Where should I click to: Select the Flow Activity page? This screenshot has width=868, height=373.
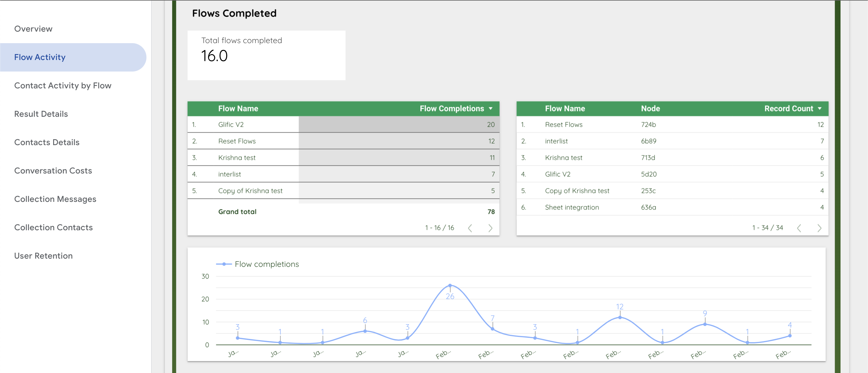point(73,57)
